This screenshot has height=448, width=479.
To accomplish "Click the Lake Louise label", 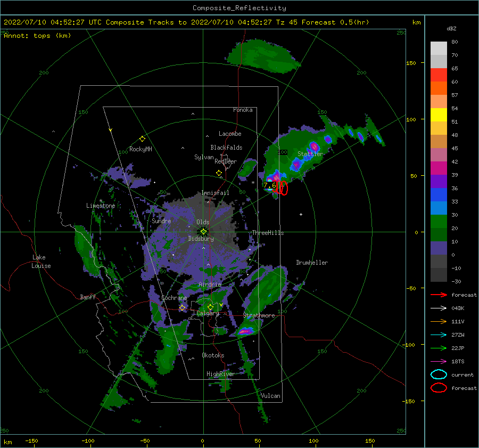I will [x=41, y=262].
